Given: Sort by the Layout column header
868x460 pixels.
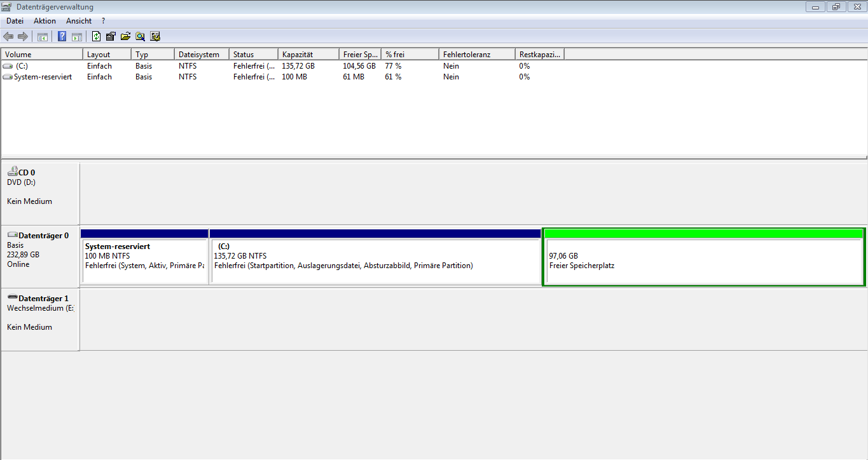Looking at the screenshot, I should [107, 55].
